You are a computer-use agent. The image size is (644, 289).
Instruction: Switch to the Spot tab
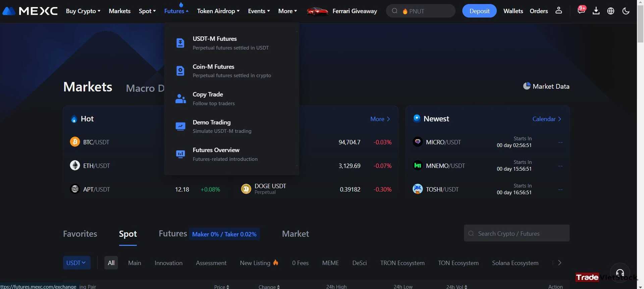pyautogui.click(x=128, y=234)
